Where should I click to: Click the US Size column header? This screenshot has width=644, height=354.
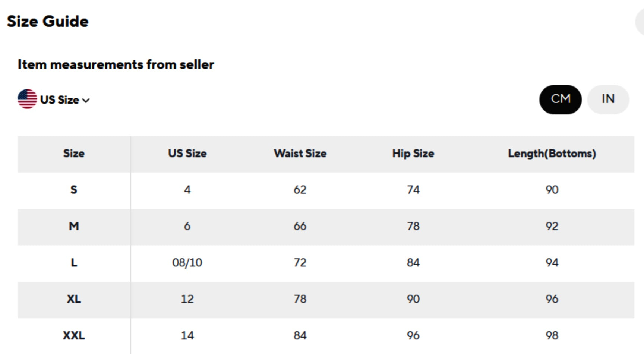pos(187,154)
